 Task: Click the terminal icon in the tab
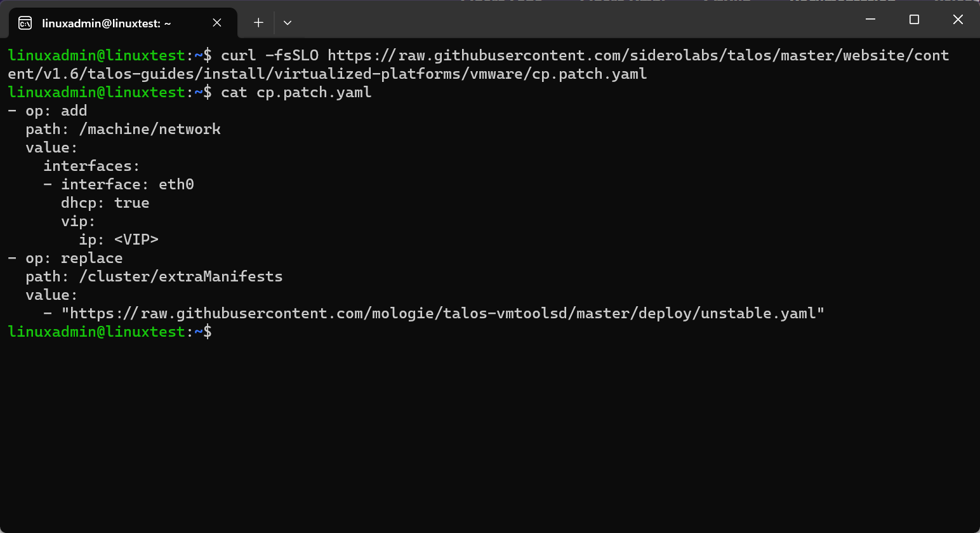tap(25, 24)
